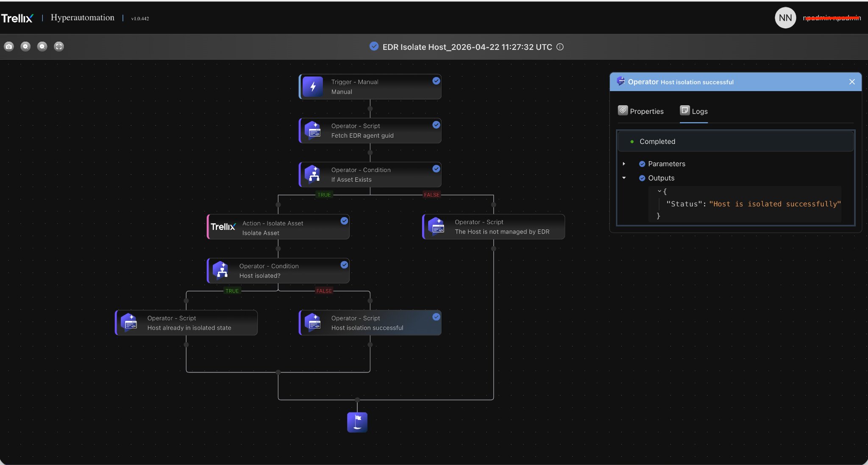Select the Logs tab

point(694,111)
